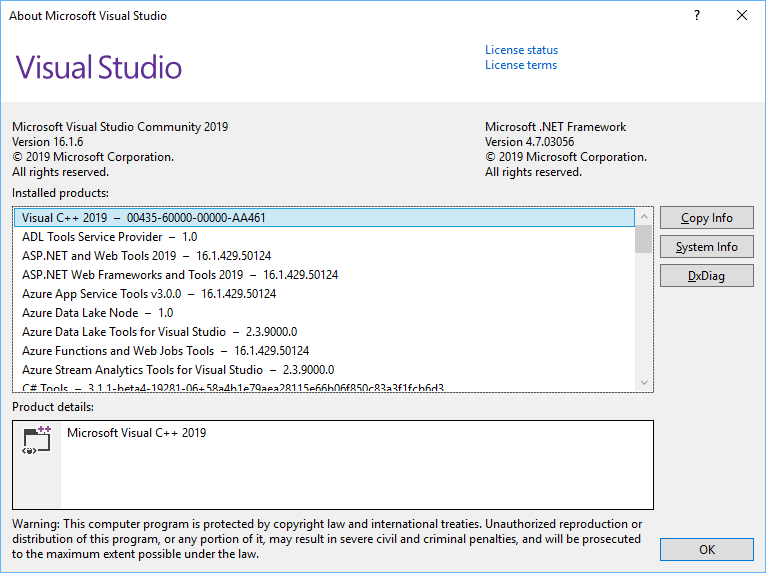Select Azure Stream Analytics Tools for Visual Studio

click(x=324, y=370)
